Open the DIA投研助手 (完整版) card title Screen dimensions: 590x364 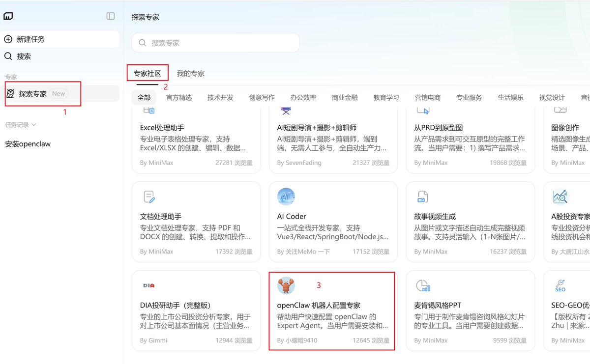[x=176, y=305]
